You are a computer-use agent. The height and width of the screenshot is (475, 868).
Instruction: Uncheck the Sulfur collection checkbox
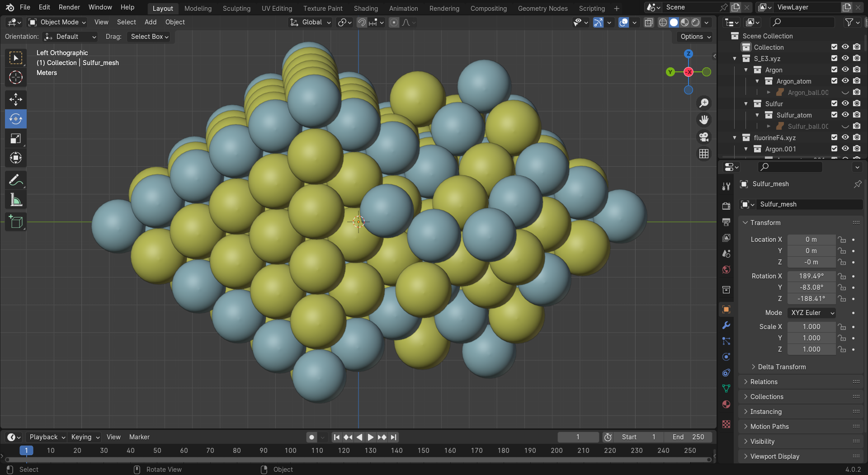coord(834,103)
